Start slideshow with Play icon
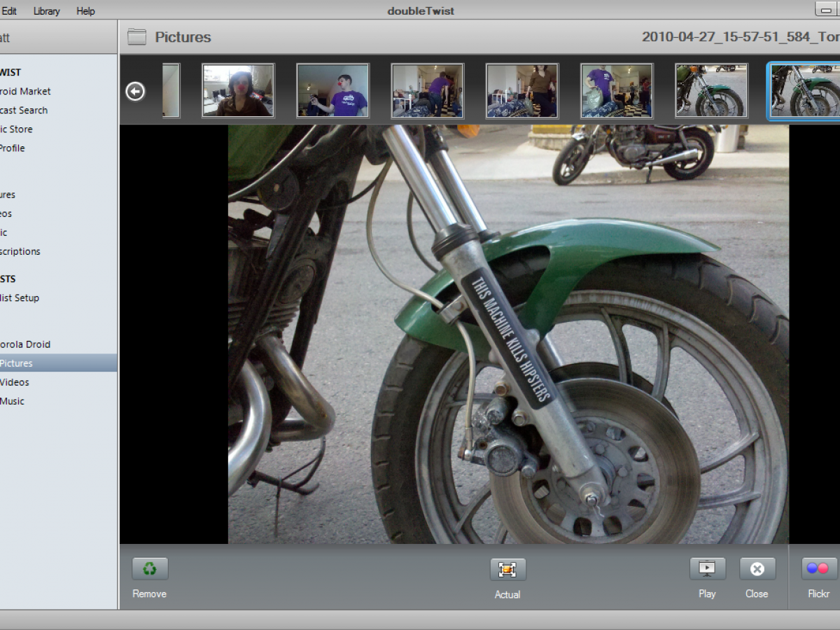Image resolution: width=840 pixels, height=630 pixels. pyautogui.click(x=707, y=569)
